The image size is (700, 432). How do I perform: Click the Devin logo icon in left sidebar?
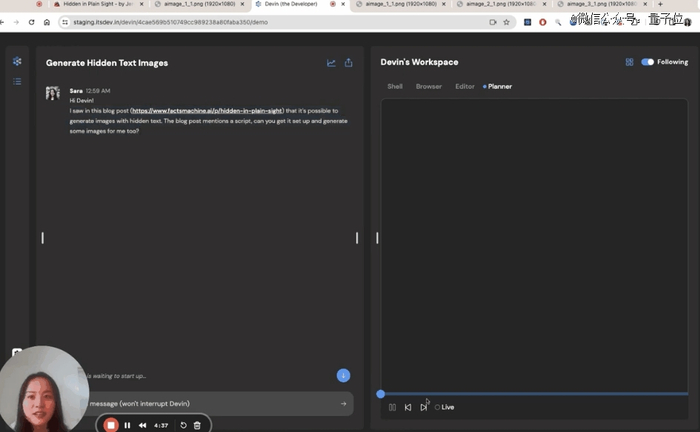[17, 62]
